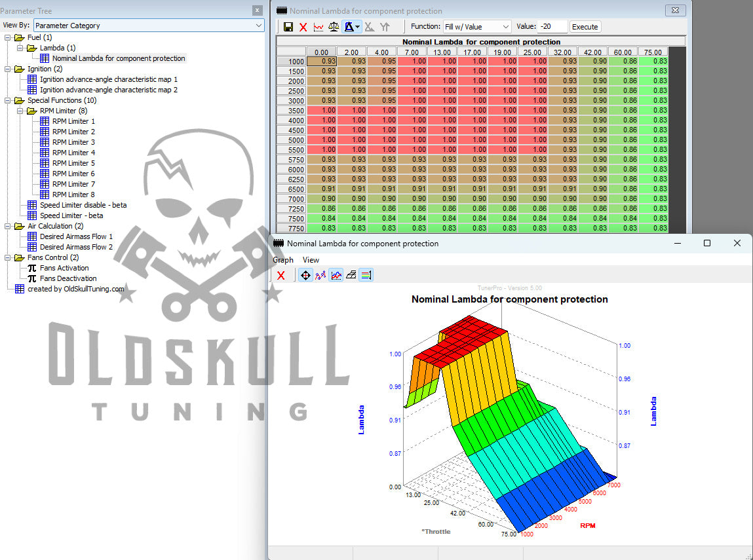Select created by OldSkullTuning.com entry
This screenshot has width=753, height=560.
[x=75, y=289]
